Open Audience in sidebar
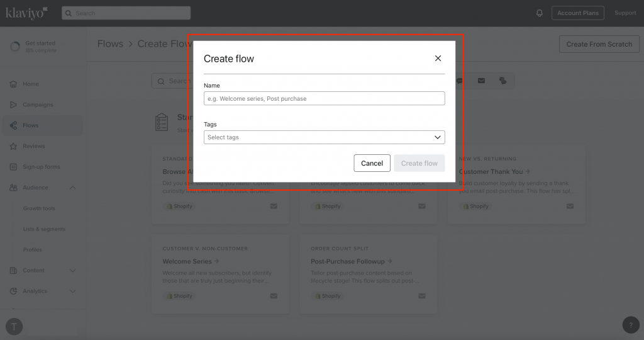 pos(35,188)
